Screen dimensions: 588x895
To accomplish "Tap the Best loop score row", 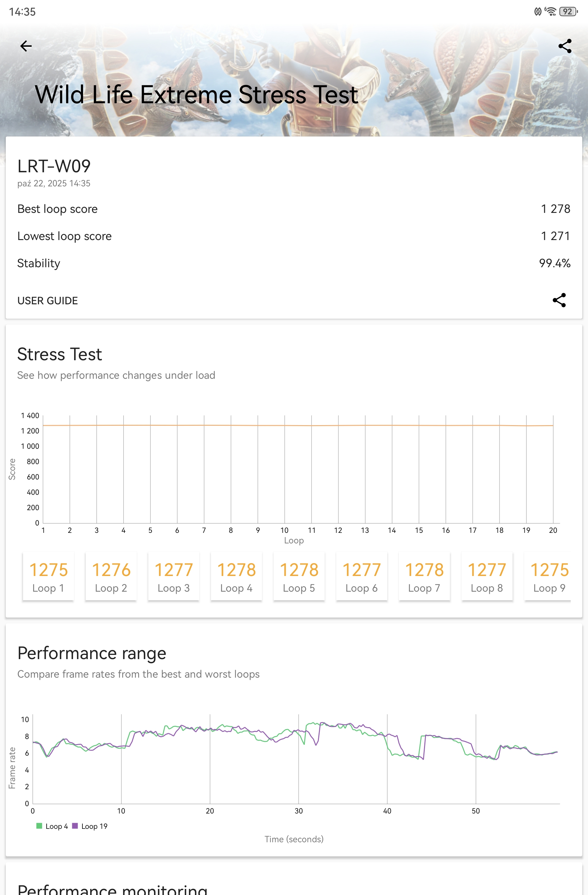I will [x=294, y=209].
